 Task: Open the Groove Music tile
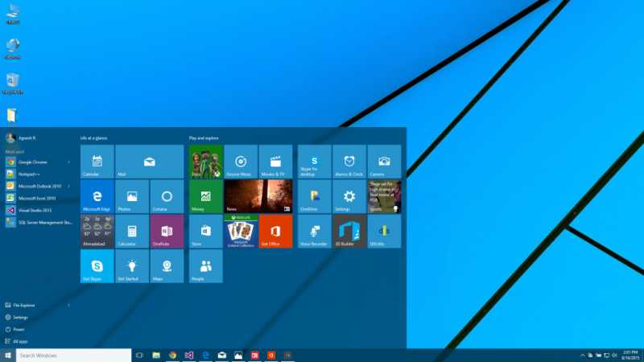tap(241, 162)
